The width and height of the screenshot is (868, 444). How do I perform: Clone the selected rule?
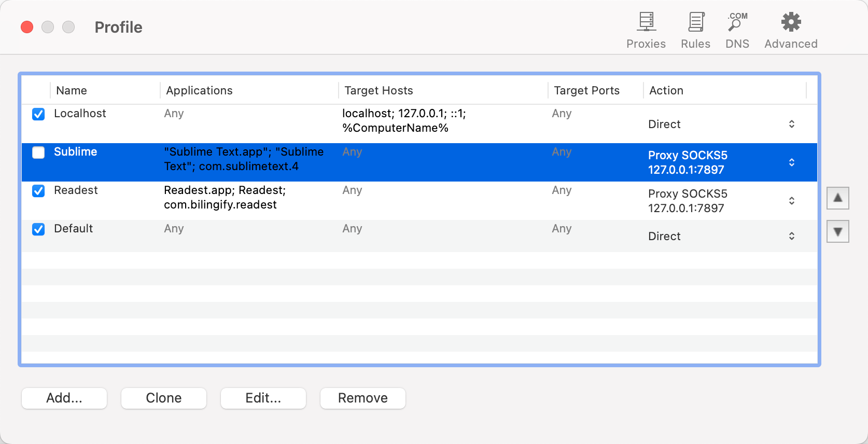coord(164,398)
